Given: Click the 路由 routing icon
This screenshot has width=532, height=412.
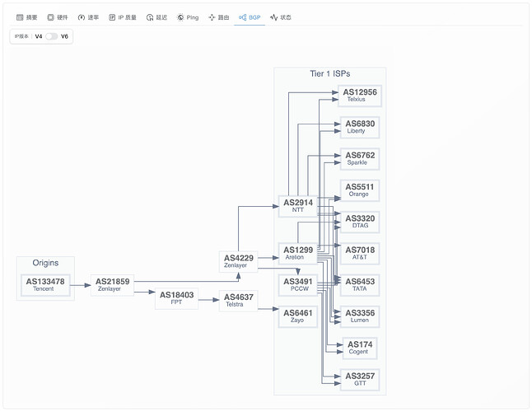Looking at the screenshot, I should [212, 17].
